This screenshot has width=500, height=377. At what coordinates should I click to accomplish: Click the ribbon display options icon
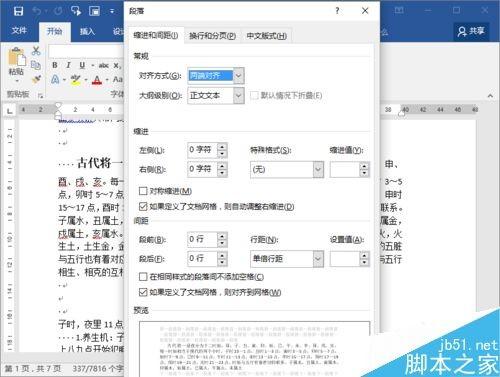coord(399,11)
